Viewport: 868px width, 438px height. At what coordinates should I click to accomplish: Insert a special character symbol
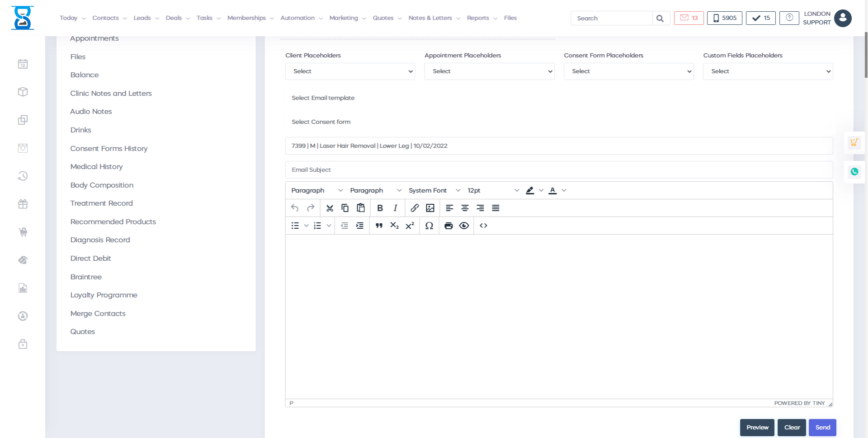429,225
